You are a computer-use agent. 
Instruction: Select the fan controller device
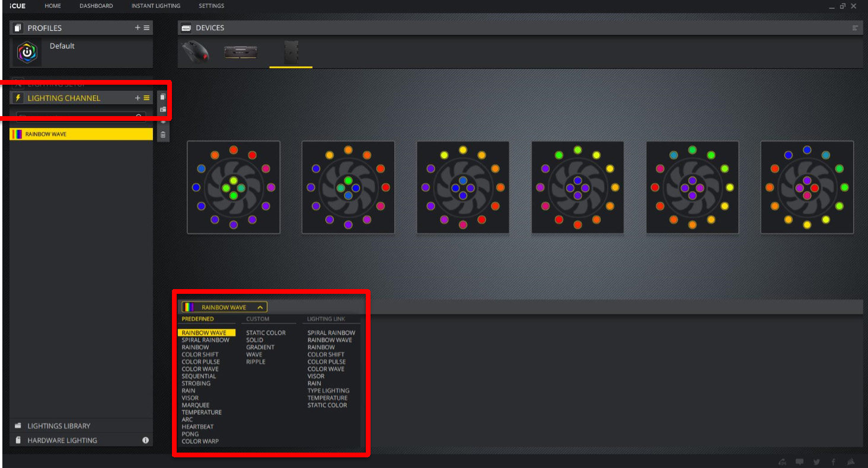[291, 52]
